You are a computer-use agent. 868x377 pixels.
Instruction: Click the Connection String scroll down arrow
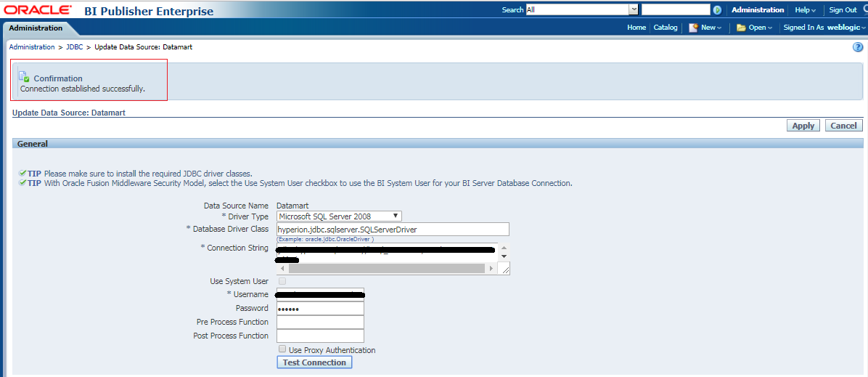(x=504, y=256)
